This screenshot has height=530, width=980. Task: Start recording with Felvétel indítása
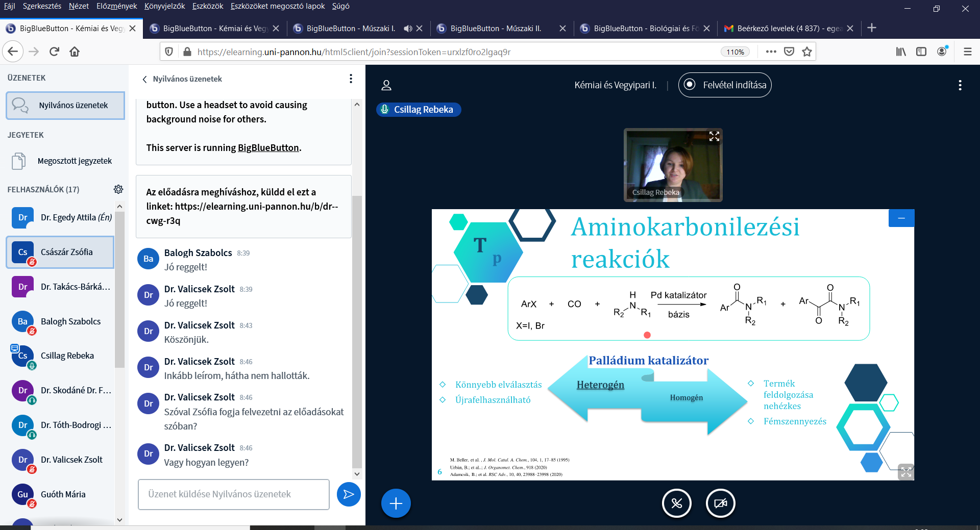[x=725, y=85]
